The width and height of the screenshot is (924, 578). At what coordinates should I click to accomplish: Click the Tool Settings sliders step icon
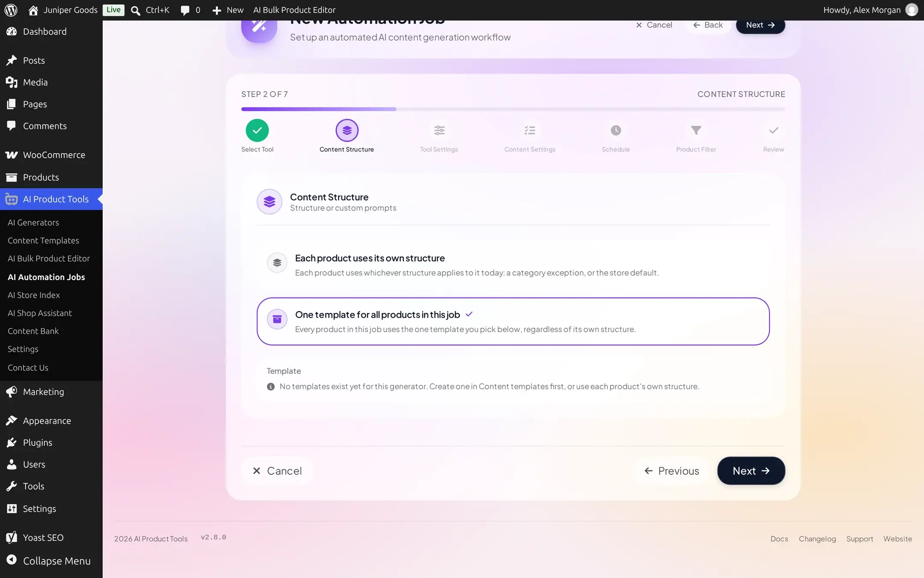point(439,130)
